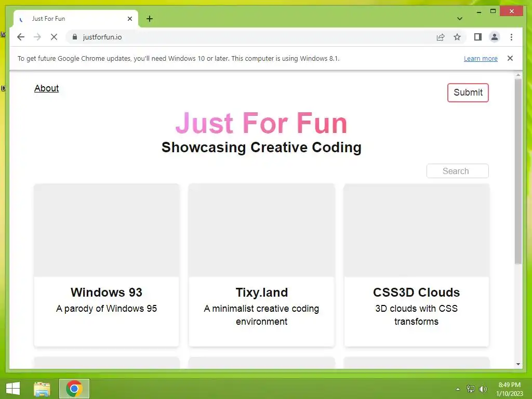Open the About link
This screenshot has height=399, width=532.
[46, 88]
